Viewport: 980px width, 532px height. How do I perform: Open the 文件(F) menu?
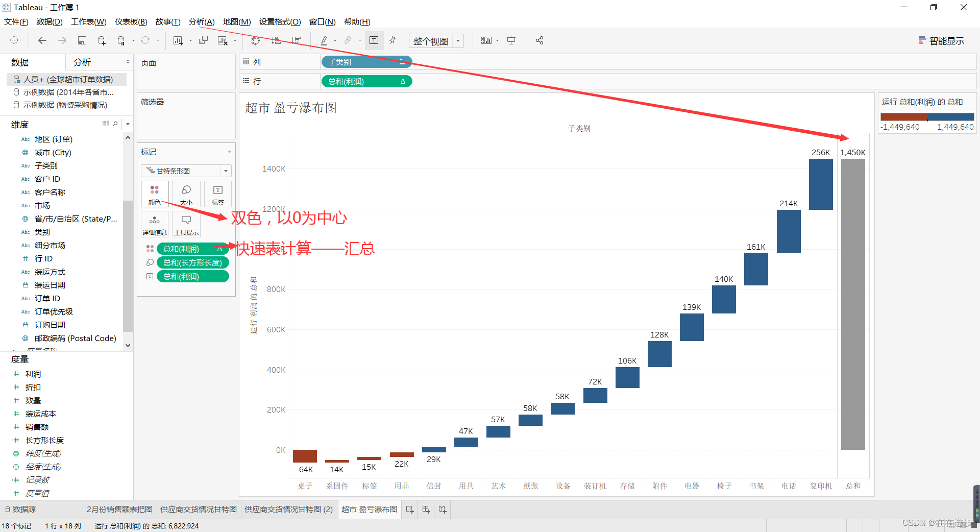[16, 21]
